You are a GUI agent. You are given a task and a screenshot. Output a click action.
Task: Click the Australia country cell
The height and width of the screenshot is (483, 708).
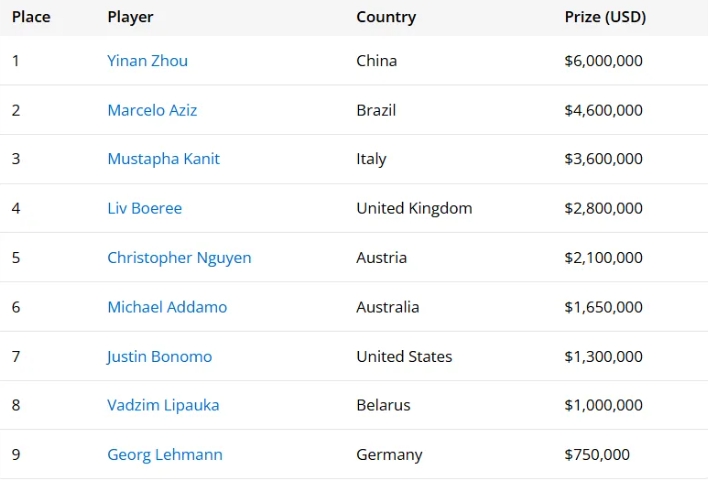(x=387, y=307)
